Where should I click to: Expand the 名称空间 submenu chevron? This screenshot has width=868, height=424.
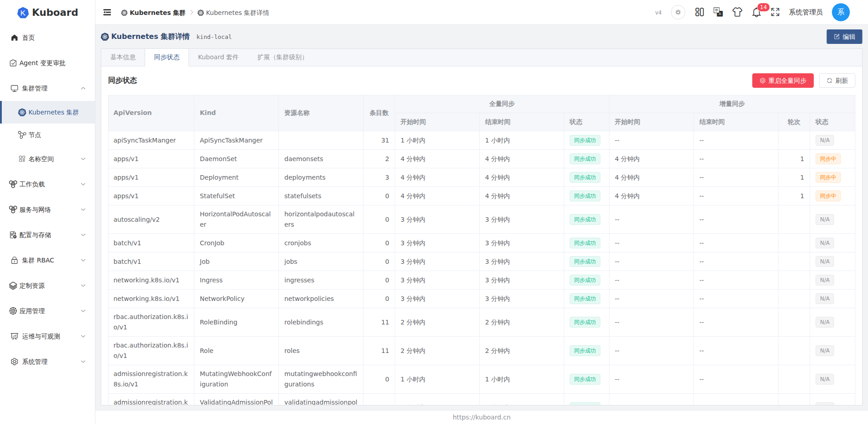[x=83, y=159]
